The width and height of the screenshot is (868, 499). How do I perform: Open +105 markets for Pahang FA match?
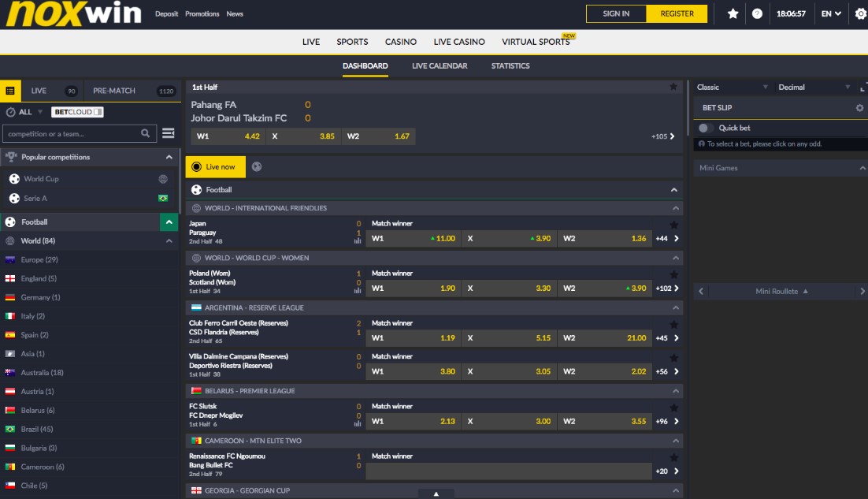point(662,136)
